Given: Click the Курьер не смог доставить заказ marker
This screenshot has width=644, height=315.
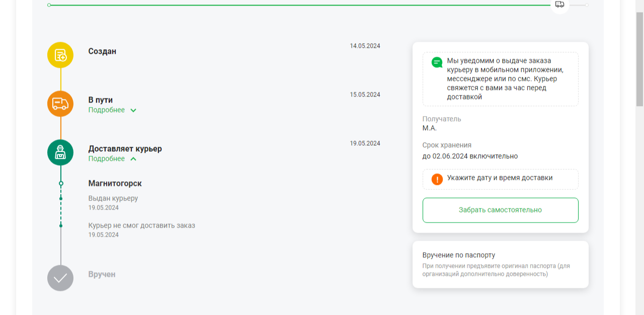Looking at the screenshot, I should tap(61, 226).
